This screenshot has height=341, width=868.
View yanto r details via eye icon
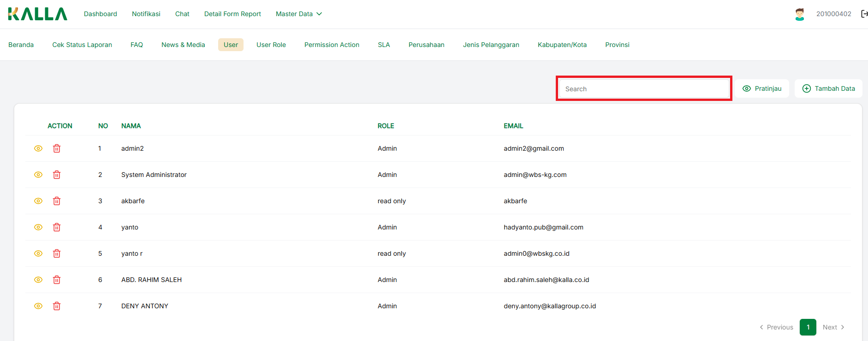point(38,253)
